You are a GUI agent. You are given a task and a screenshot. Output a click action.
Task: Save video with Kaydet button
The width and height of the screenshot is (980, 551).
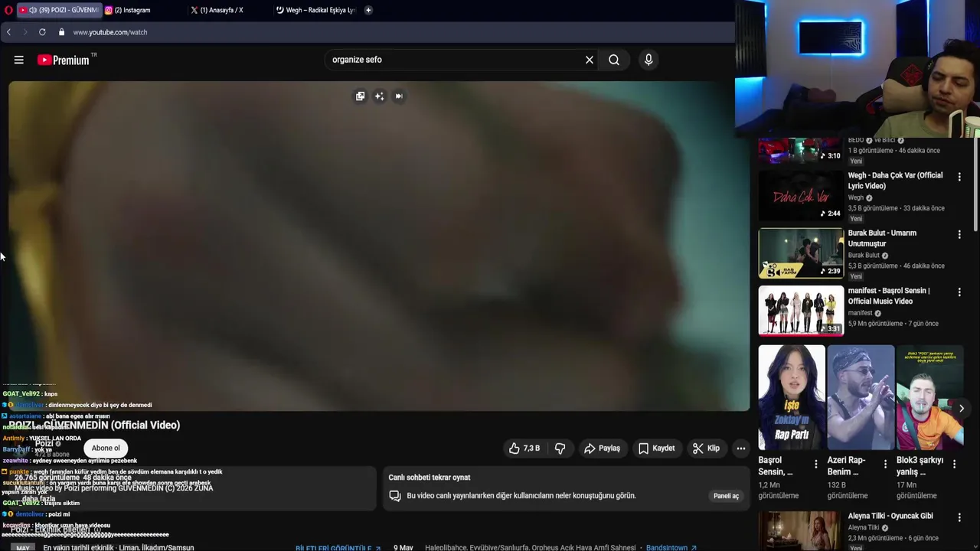click(657, 448)
